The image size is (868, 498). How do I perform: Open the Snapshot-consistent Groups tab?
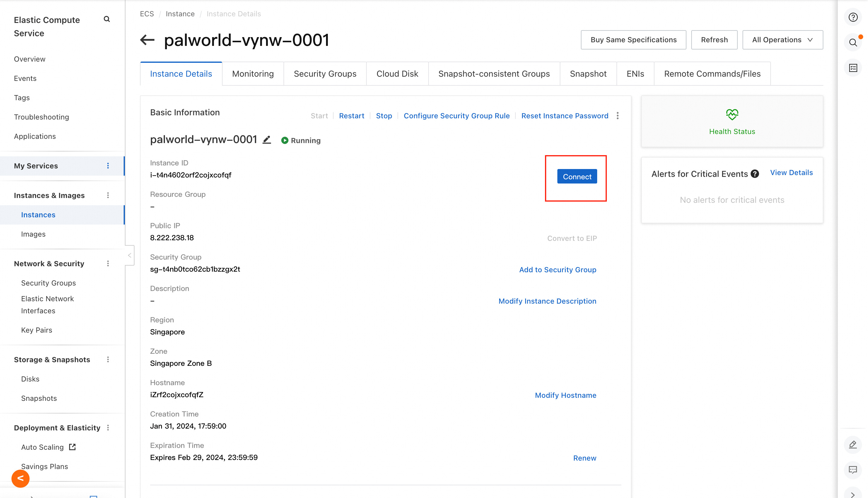click(x=494, y=74)
